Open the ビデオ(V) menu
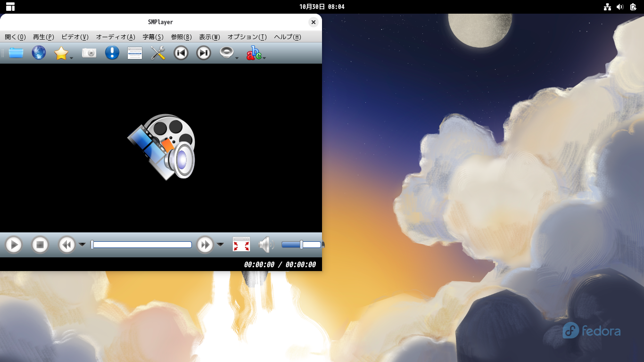Viewport: 644px width, 362px height. pyautogui.click(x=75, y=37)
